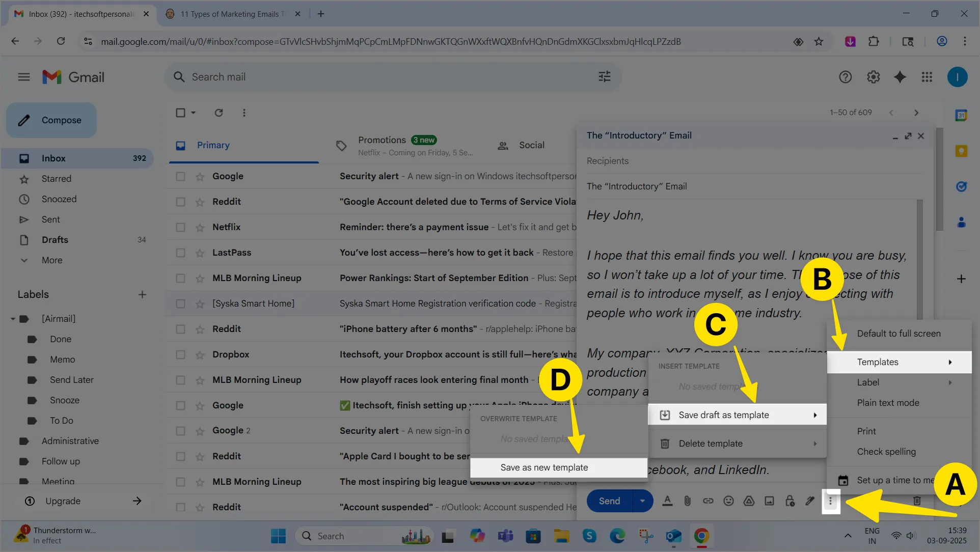Open the insert emoji picker
This screenshot has height=552, width=980.
coord(728,501)
